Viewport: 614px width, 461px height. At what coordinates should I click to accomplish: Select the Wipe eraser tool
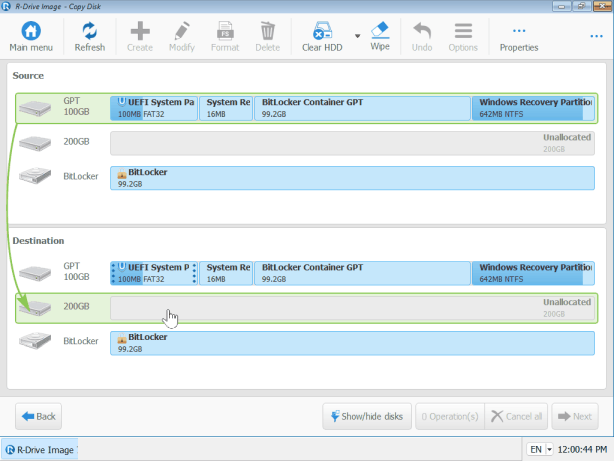pos(380,30)
